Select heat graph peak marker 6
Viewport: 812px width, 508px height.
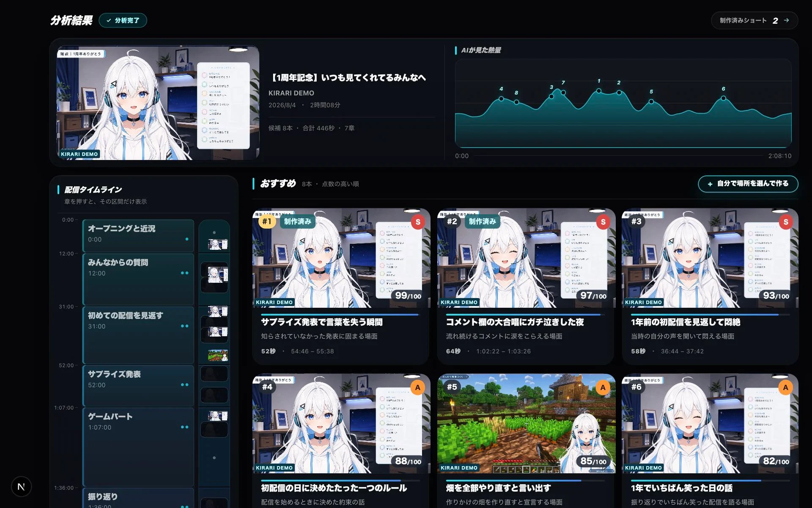point(724,98)
